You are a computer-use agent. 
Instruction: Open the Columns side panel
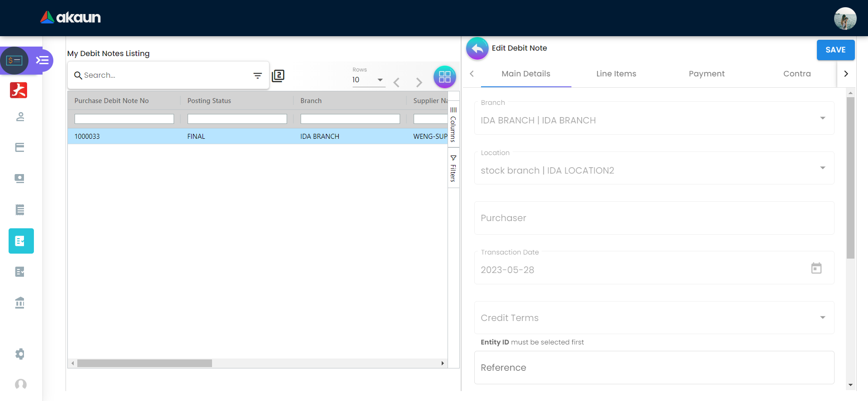point(453,125)
